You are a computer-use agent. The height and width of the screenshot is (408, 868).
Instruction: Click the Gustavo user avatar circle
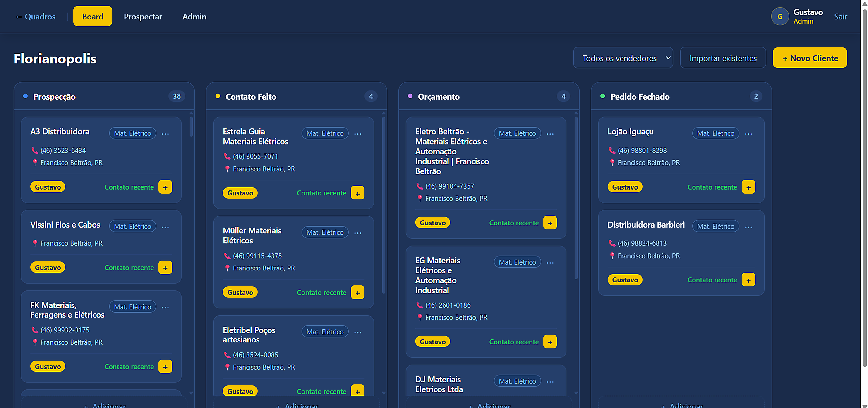click(x=780, y=17)
